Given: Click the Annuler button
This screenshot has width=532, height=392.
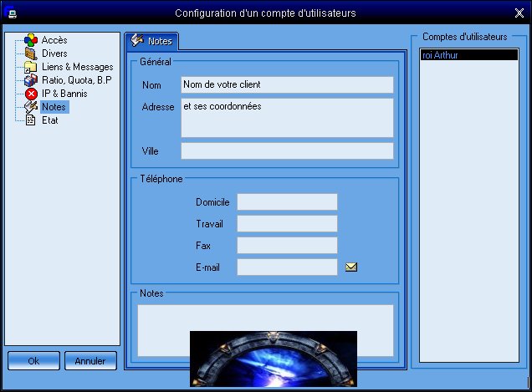Looking at the screenshot, I should coord(90,361).
